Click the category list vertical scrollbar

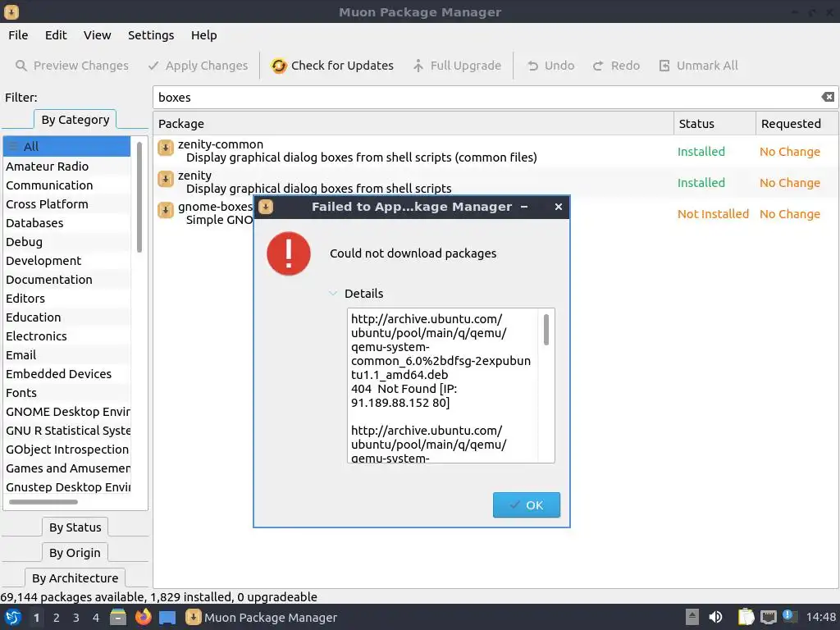(139, 196)
